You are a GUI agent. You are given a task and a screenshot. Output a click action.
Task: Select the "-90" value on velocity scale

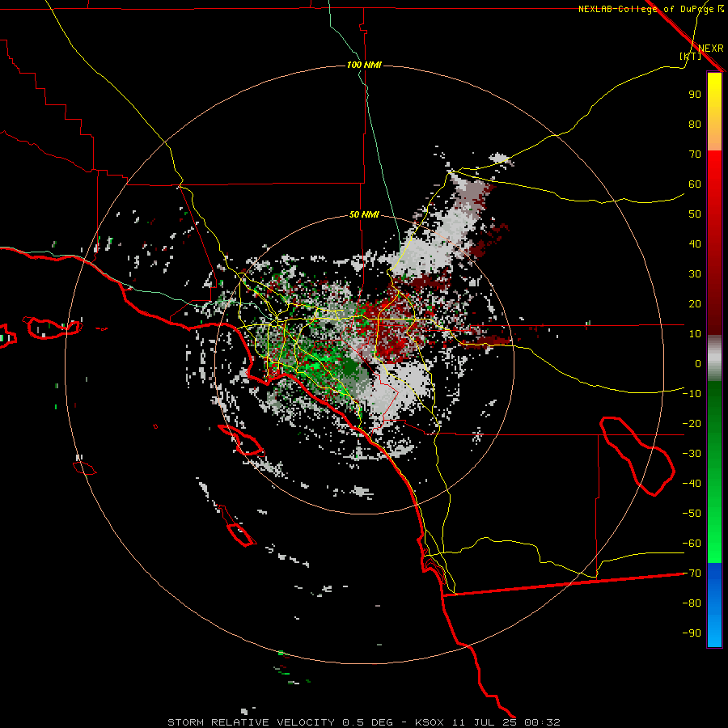click(692, 633)
